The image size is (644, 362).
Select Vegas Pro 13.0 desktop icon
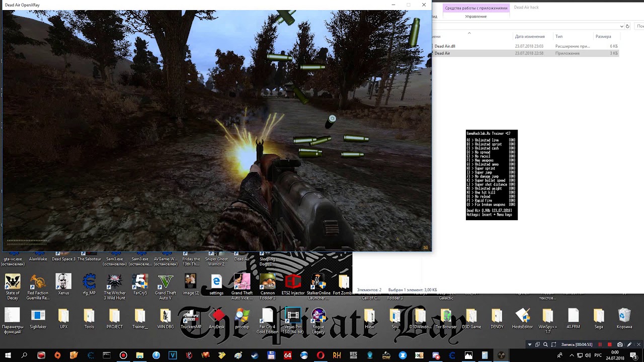click(x=293, y=321)
